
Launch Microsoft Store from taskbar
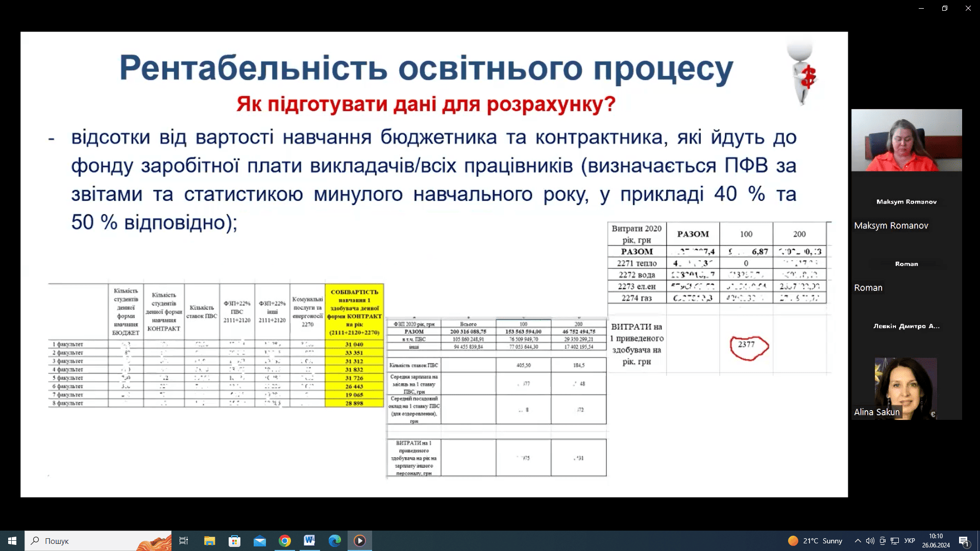click(234, 541)
